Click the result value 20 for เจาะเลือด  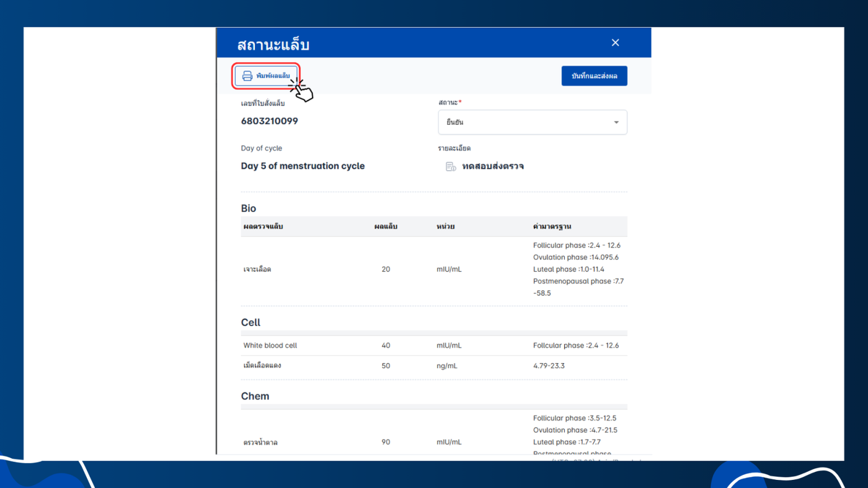386,270
